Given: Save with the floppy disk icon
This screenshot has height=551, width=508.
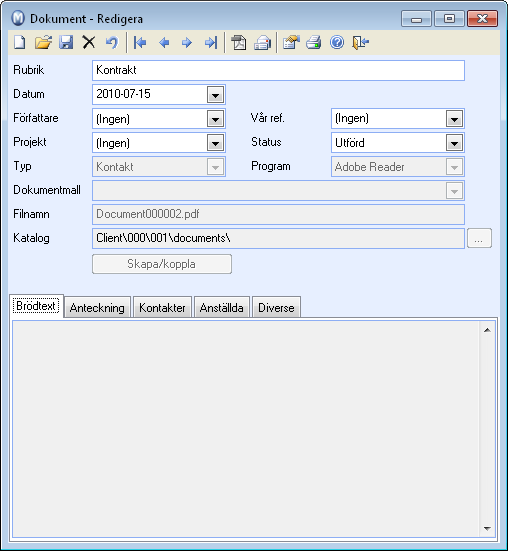Looking at the screenshot, I should pyautogui.click(x=66, y=43).
